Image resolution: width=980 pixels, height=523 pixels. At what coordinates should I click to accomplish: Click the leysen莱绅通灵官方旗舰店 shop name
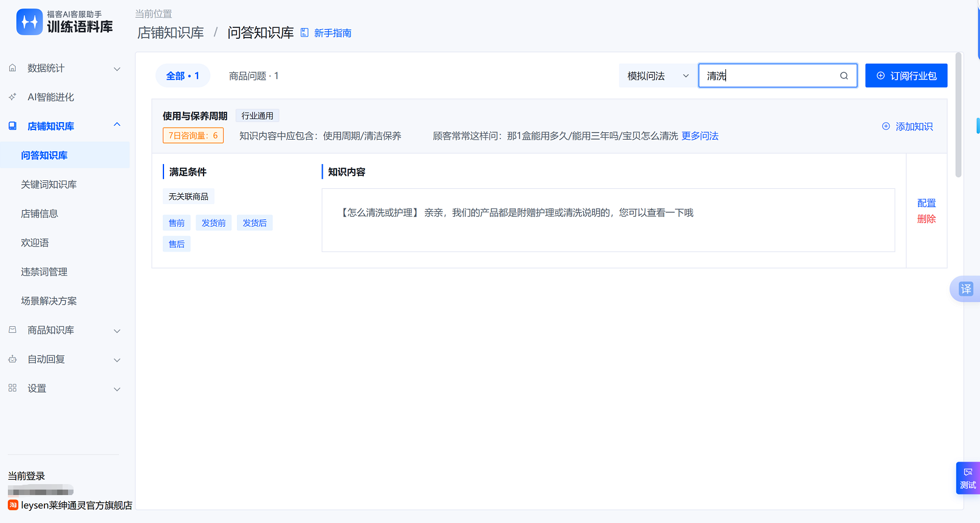click(77, 505)
